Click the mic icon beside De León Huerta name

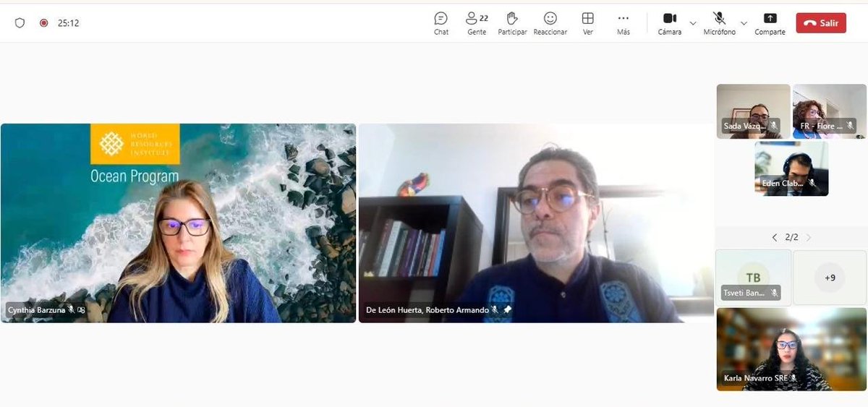pyautogui.click(x=495, y=309)
